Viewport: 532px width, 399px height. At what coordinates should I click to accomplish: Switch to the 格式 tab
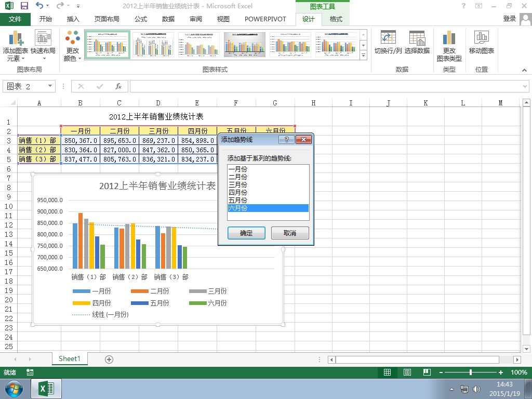[x=336, y=19]
